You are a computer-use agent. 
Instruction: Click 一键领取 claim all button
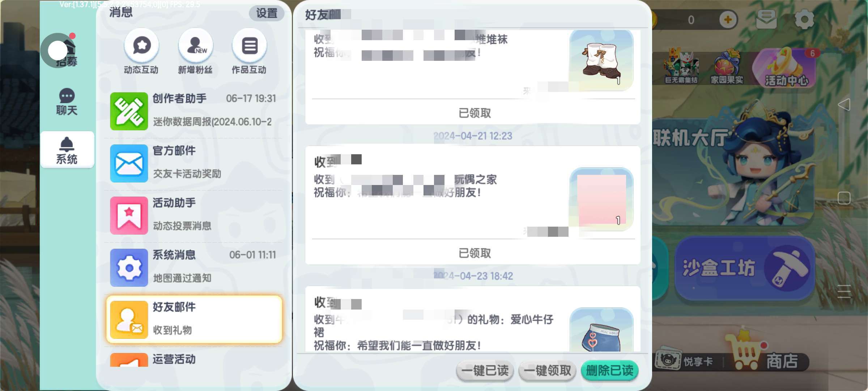click(x=547, y=371)
